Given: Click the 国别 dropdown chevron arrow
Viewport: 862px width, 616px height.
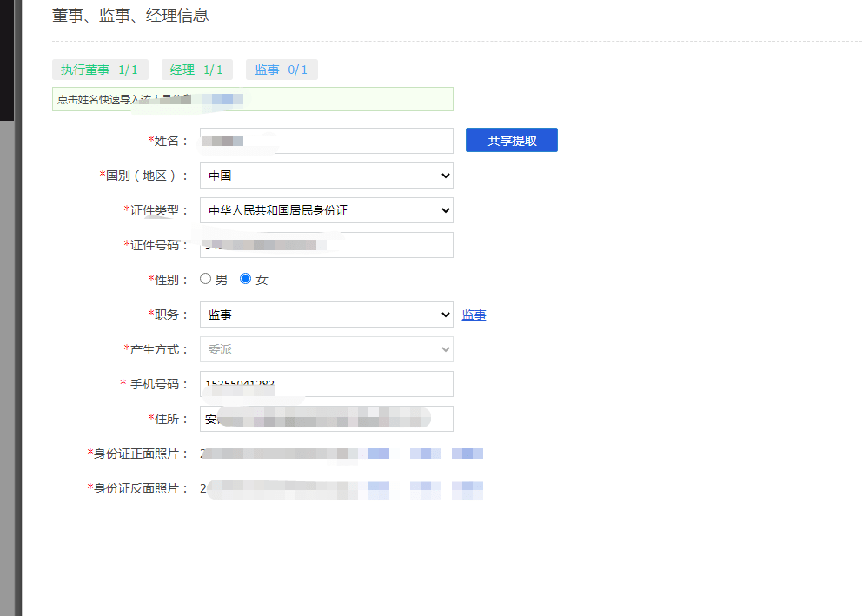Looking at the screenshot, I should [x=445, y=176].
